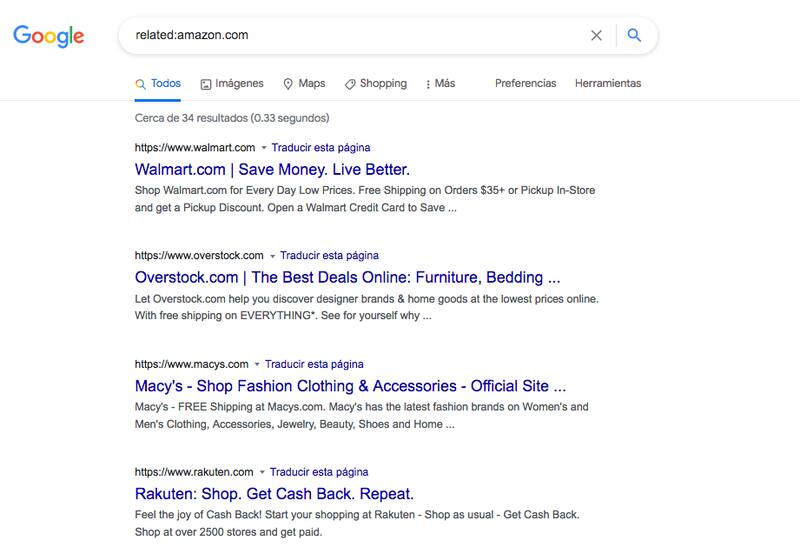Viewport: 800px width, 554px height.
Task: Expand the Más menu
Action: (440, 84)
